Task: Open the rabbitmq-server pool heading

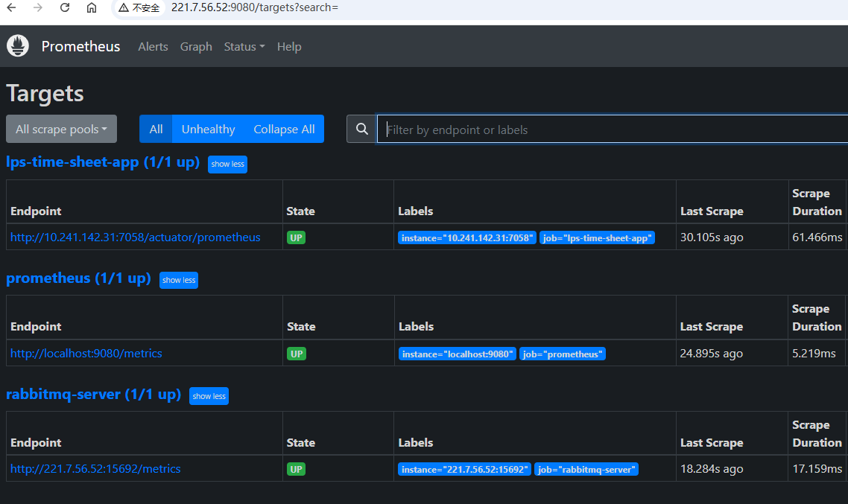Action: click(94, 395)
